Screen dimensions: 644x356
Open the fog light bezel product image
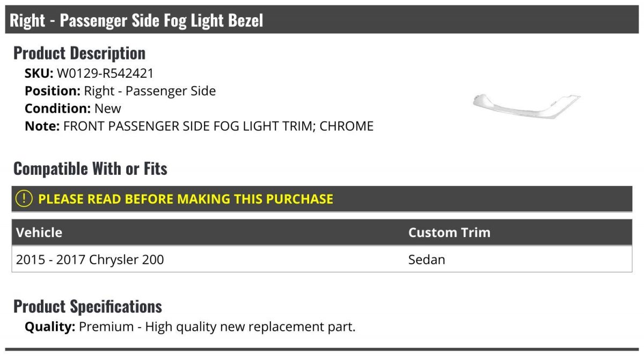(x=526, y=106)
